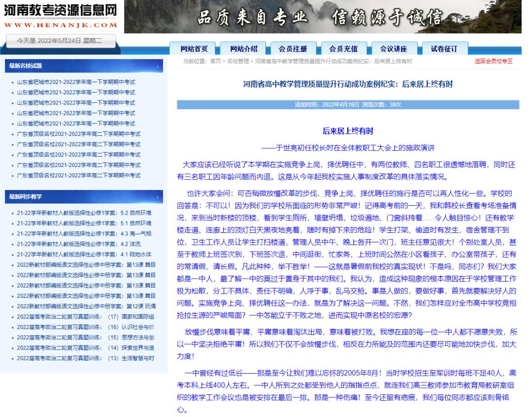Open politics review (14) 探索世界与追 link

[86, 348]
